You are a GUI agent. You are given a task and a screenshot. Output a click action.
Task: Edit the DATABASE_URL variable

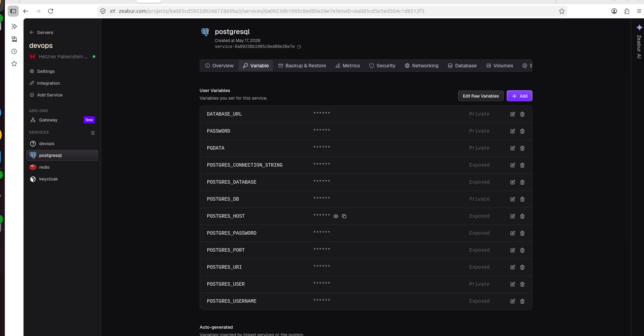[x=513, y=114]
